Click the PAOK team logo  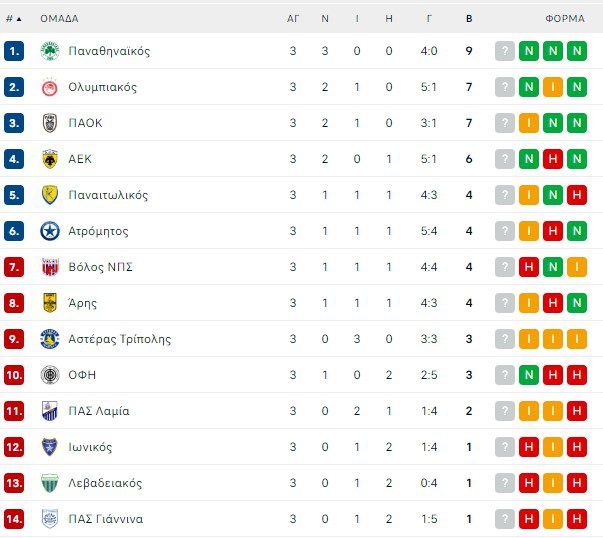(x=49, y=123)
